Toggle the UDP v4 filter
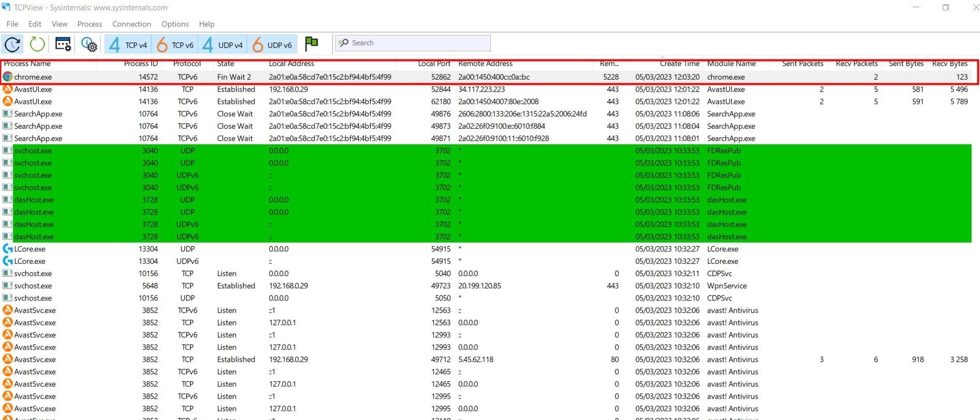 (x=222, y=45)
